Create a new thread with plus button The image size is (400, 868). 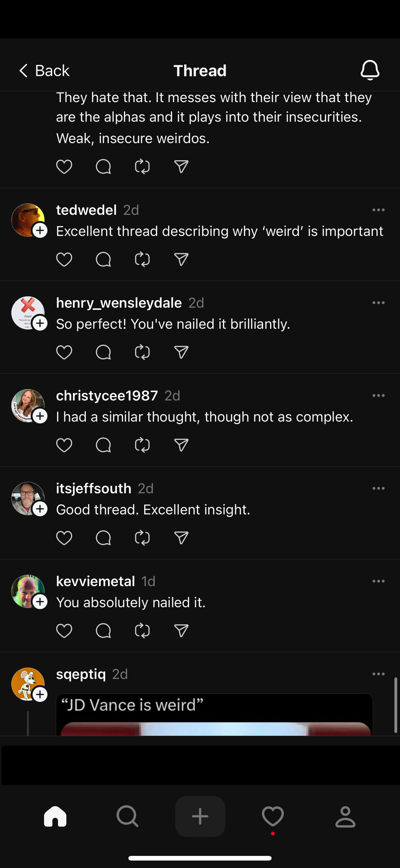click(x=200, y=816)
